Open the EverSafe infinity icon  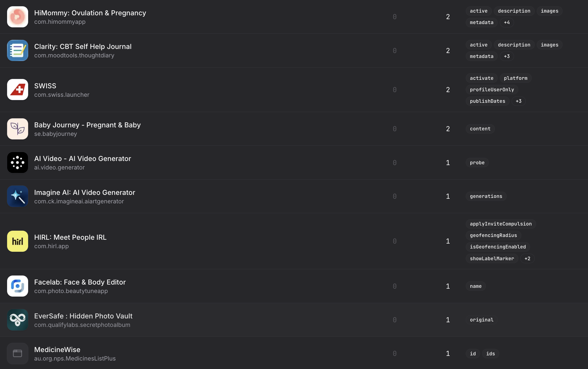tap(17, 320)
